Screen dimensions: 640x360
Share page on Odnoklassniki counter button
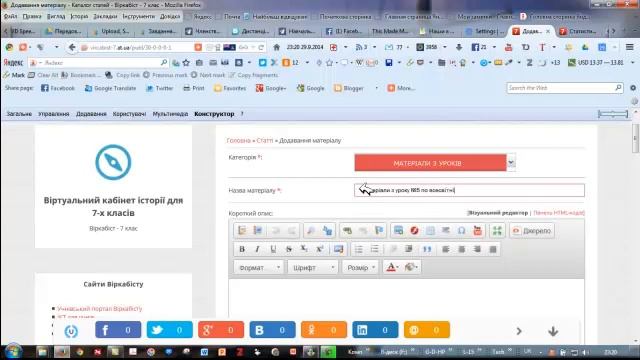(x=324, y=330)
